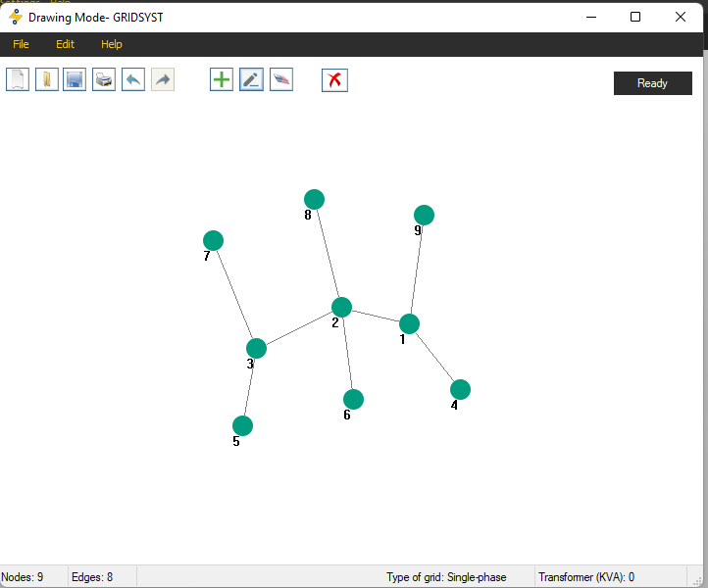
Task: Open a file with the folder icon
Action: coord(46,79)
